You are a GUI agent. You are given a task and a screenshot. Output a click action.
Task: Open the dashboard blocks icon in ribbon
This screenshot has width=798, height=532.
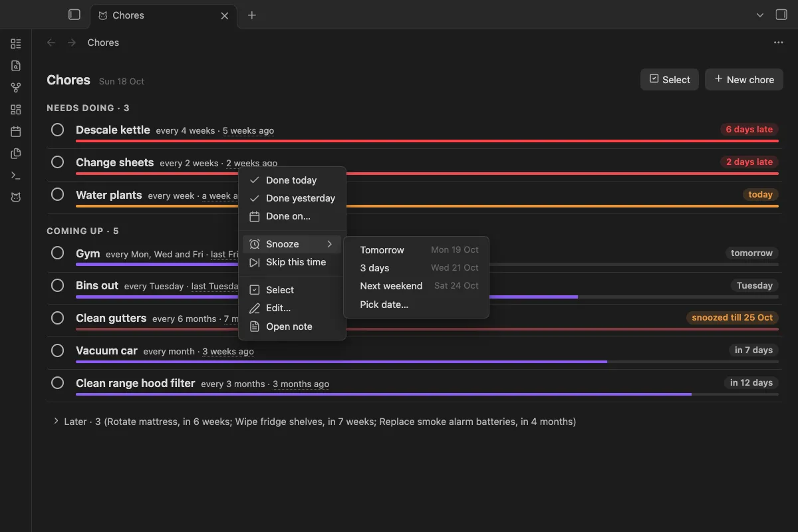pyautogui.click(x=16, y=110)
